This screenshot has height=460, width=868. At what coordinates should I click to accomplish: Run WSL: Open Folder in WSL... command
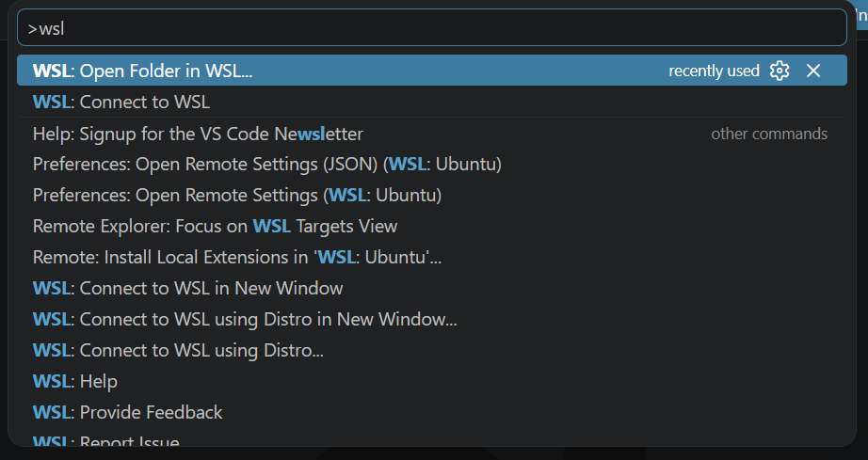(432, 71)
